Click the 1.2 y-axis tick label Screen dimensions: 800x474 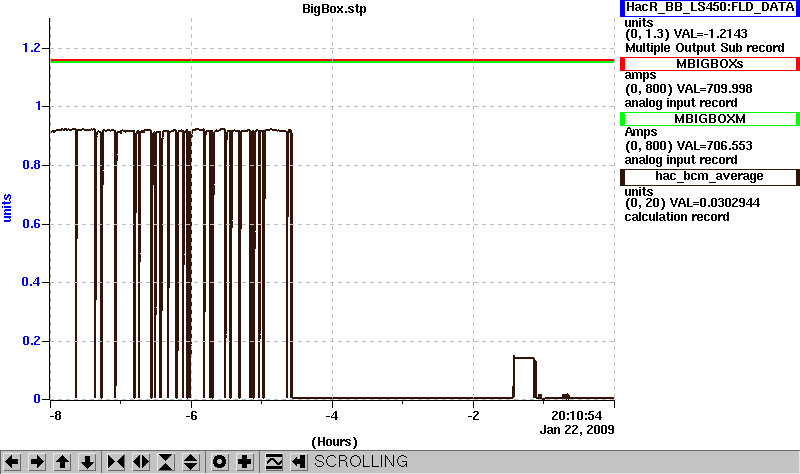point(31,48)
